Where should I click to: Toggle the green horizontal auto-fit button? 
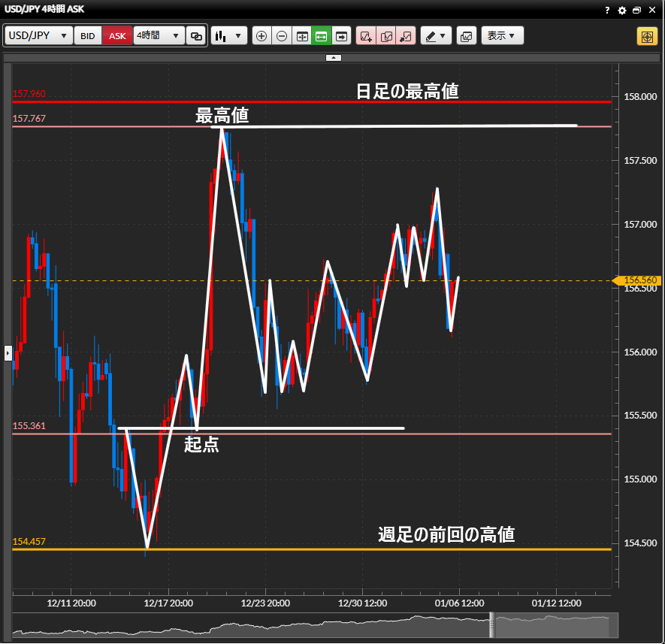(322, 36)
